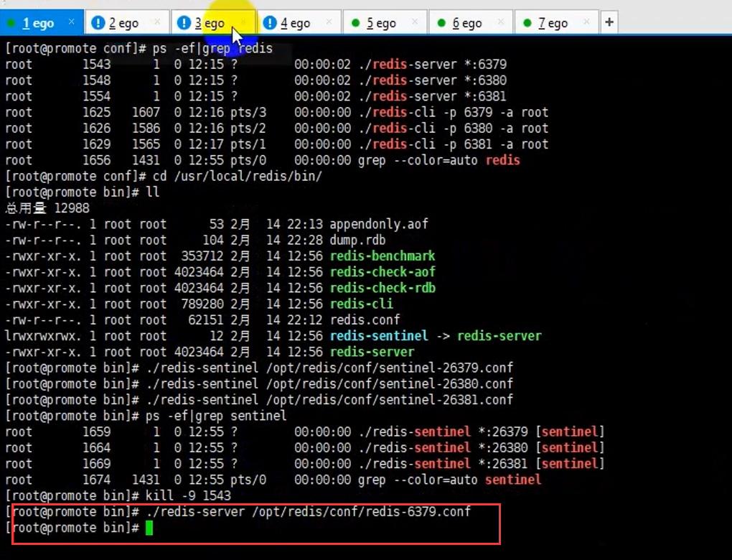Click the sentinel process '*:26380' entry

482,448
